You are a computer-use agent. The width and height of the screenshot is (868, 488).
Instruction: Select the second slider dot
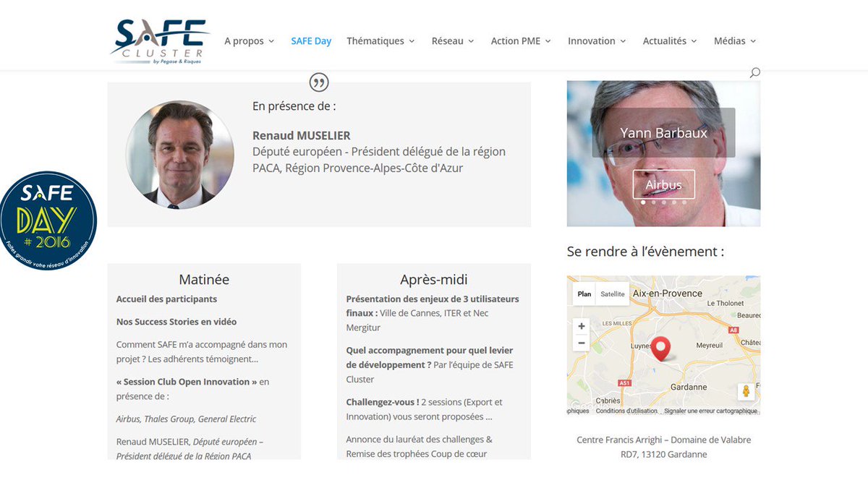tap(653, 202)
